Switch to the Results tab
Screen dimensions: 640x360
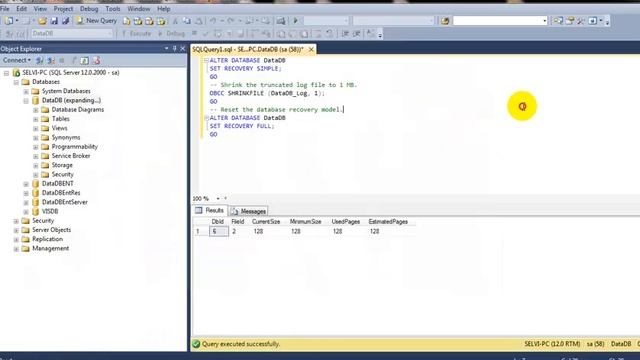coord(209,210)
